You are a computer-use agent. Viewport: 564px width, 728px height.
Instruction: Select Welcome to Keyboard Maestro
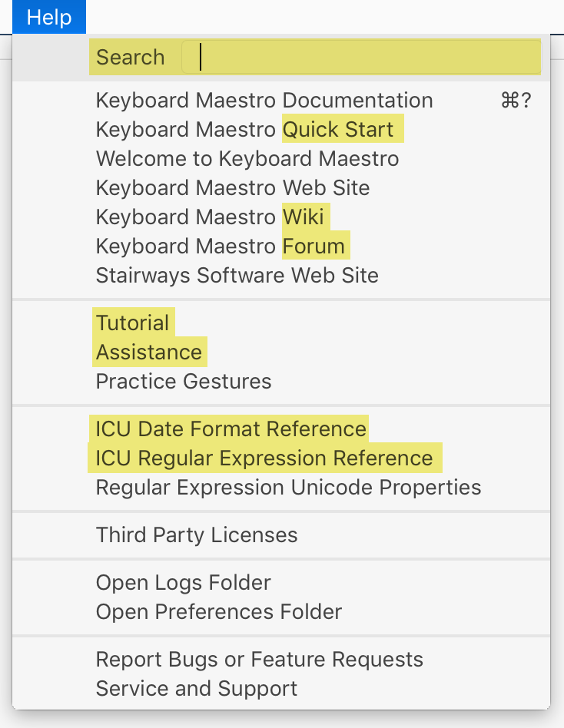coord(246,158)
